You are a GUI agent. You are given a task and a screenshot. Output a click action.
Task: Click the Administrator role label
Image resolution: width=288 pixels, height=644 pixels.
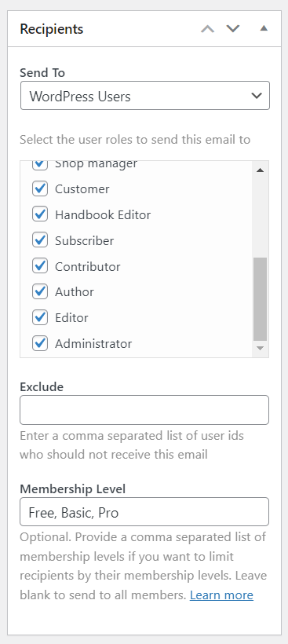[x=93, y=343]
